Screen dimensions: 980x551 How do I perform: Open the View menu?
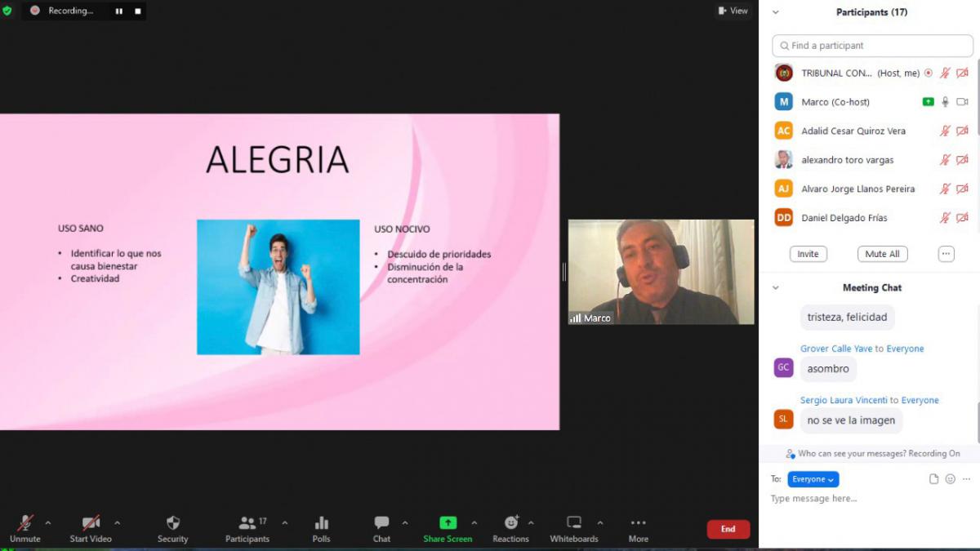pos(733,11)
